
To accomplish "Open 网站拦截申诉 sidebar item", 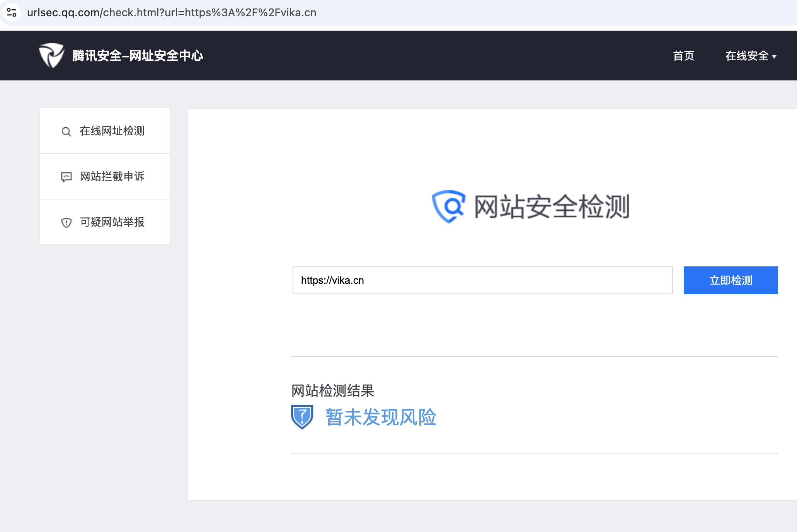I will coord(112,177).
